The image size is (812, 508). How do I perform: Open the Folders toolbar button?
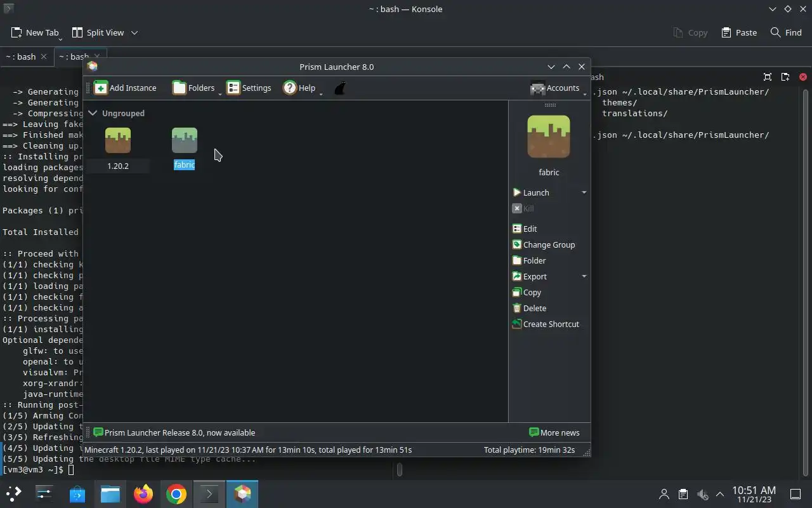tap(193, 88)
